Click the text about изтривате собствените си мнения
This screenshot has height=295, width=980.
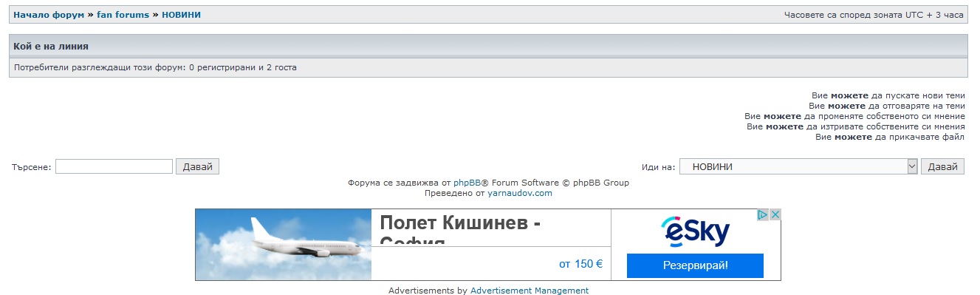point(856,126)
